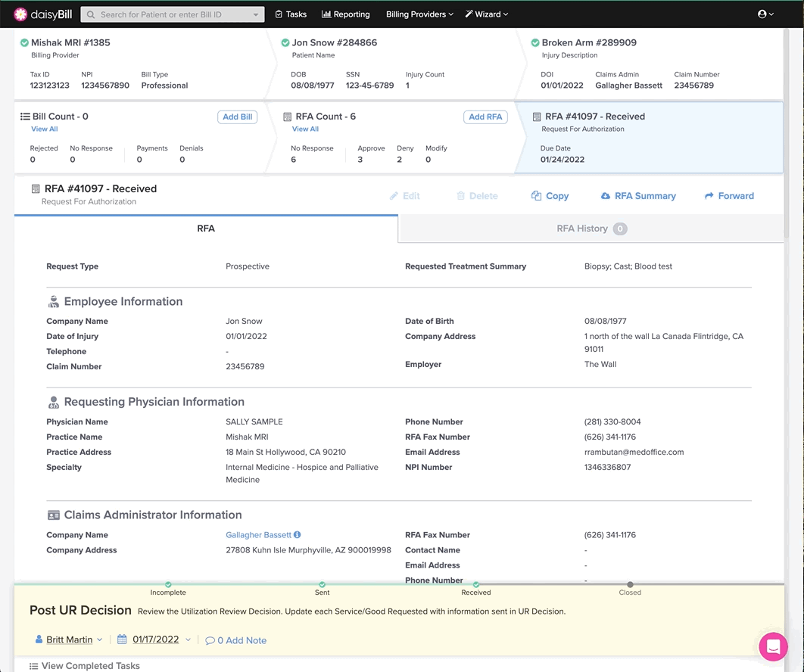The width and height of the screenshot is (804, 672).
Task: Open the 01/17/2022 due date dropdown
Action: (188, 639)
